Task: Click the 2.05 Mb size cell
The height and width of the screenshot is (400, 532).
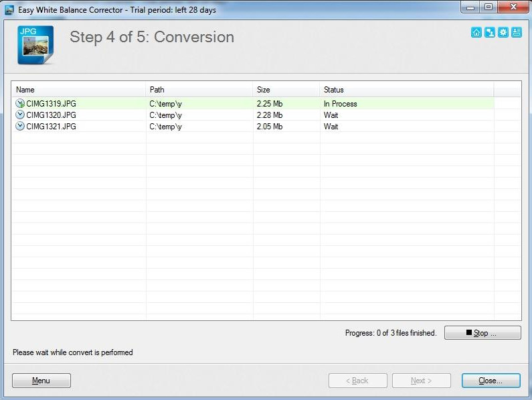Action: 270,127
